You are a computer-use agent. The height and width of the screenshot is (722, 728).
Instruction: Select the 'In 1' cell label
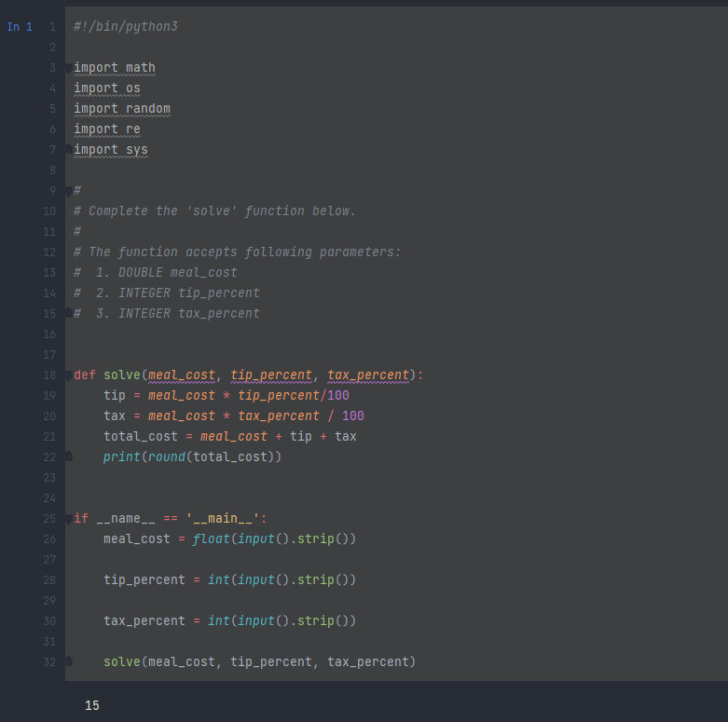coord(20,27)
